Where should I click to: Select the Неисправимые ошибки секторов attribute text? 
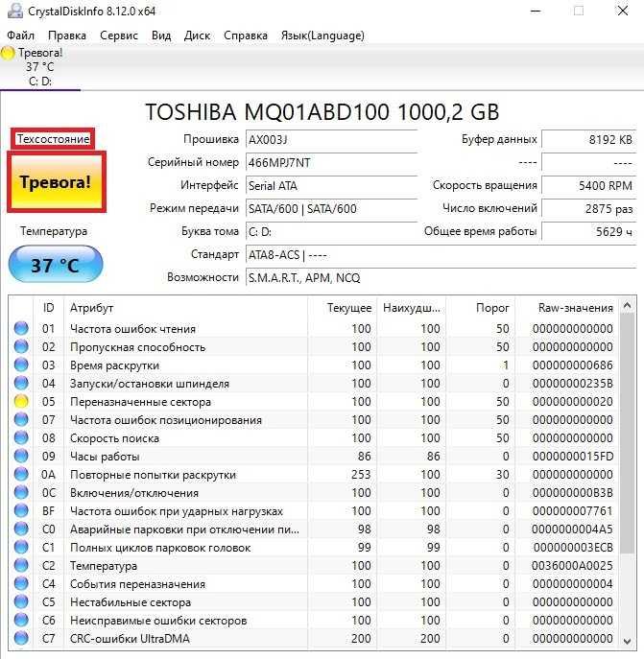[x=158, y=621]
